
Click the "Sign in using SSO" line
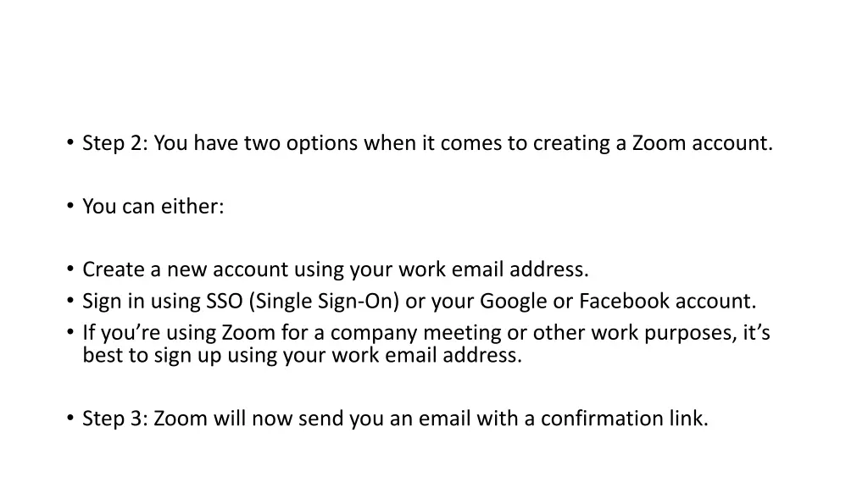[x=419, y=301]
